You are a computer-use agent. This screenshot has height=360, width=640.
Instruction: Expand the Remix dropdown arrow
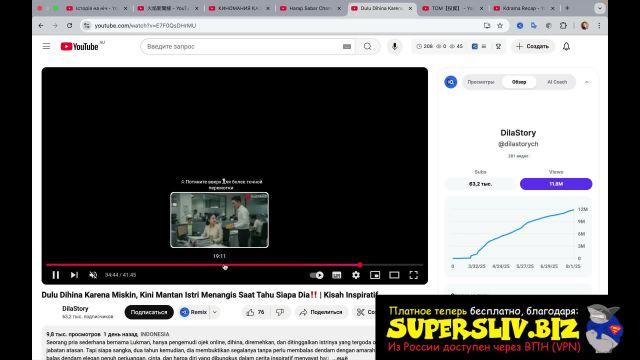215,312
